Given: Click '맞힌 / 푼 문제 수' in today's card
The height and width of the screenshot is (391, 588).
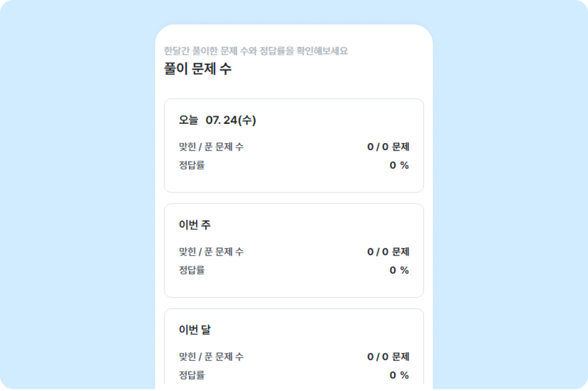Looking at the screenshot, I should (x=211, y=147).
